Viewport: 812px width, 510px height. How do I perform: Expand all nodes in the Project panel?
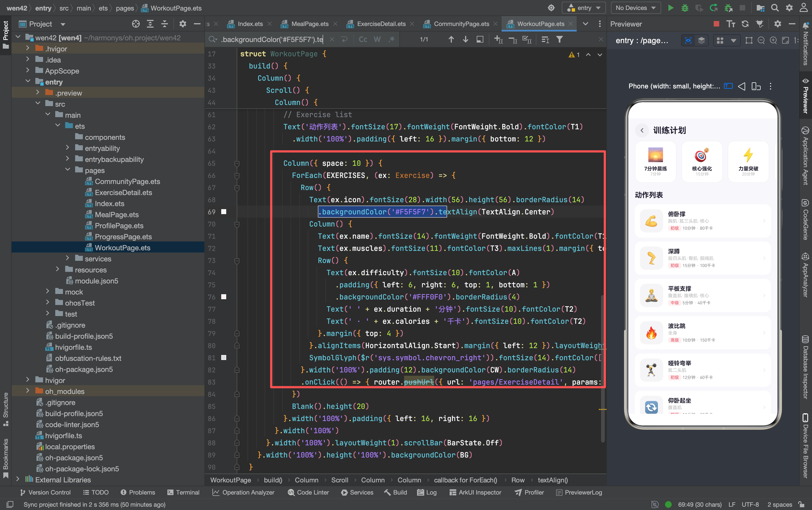[x=150, y=23]
